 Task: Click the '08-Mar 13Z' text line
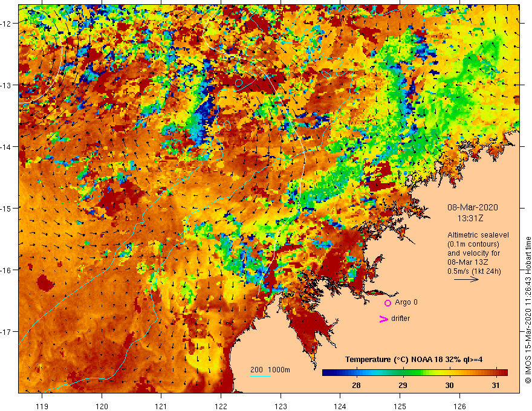[x=468, y=262]
